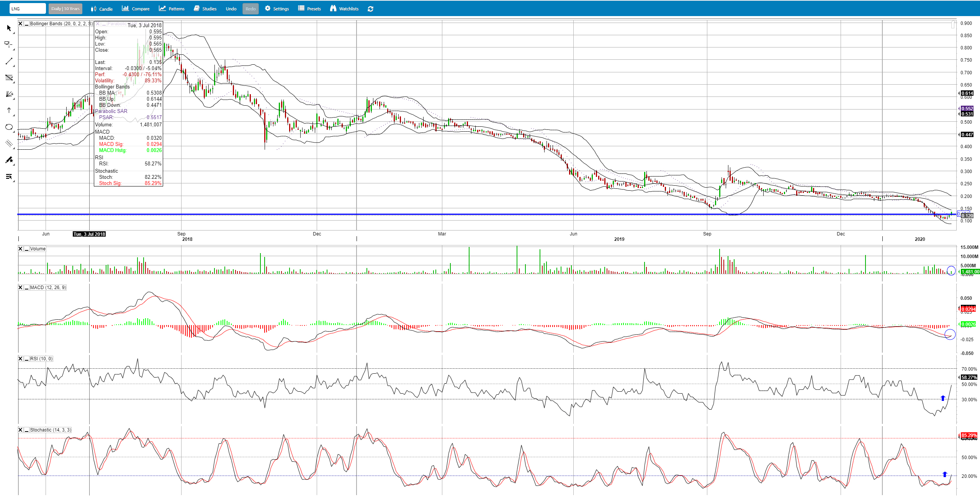Click the LNG symbol input field

tap(28, 9)
